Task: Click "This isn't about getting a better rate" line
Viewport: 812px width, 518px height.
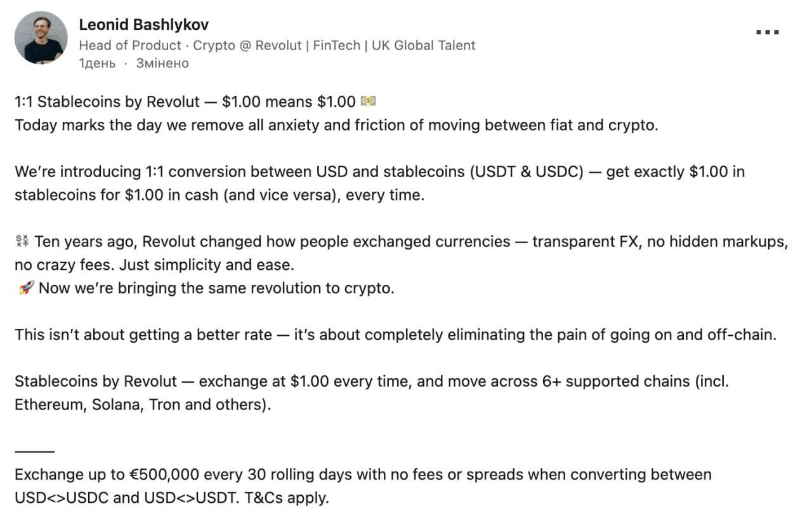Action: [146, 335]
